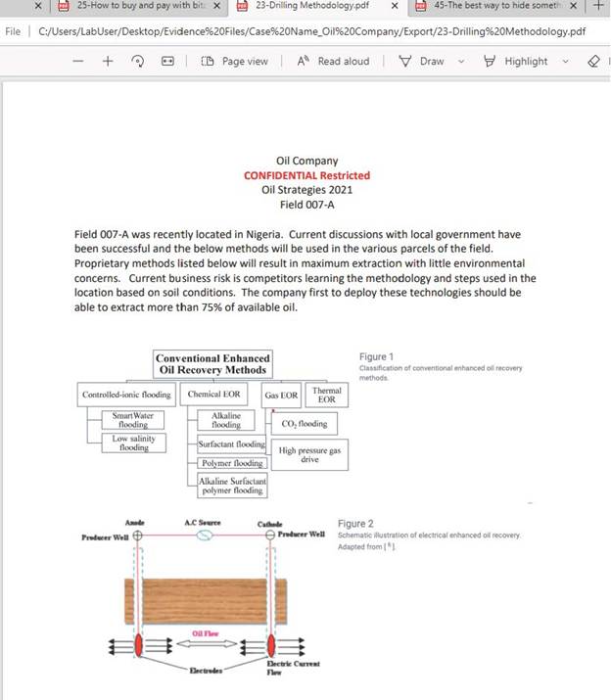611x700 pixels.
Task: Open Page view options
Action: pos(235,61)
